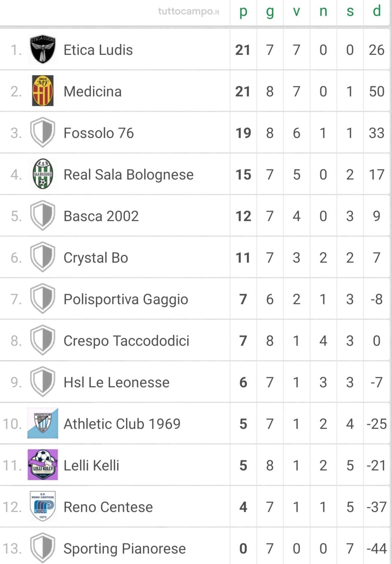Image resolution: width=392 pixels, height=564 pixels.
Task: Open Hsl Le Leonesse team row
Action: coord(195,382)
